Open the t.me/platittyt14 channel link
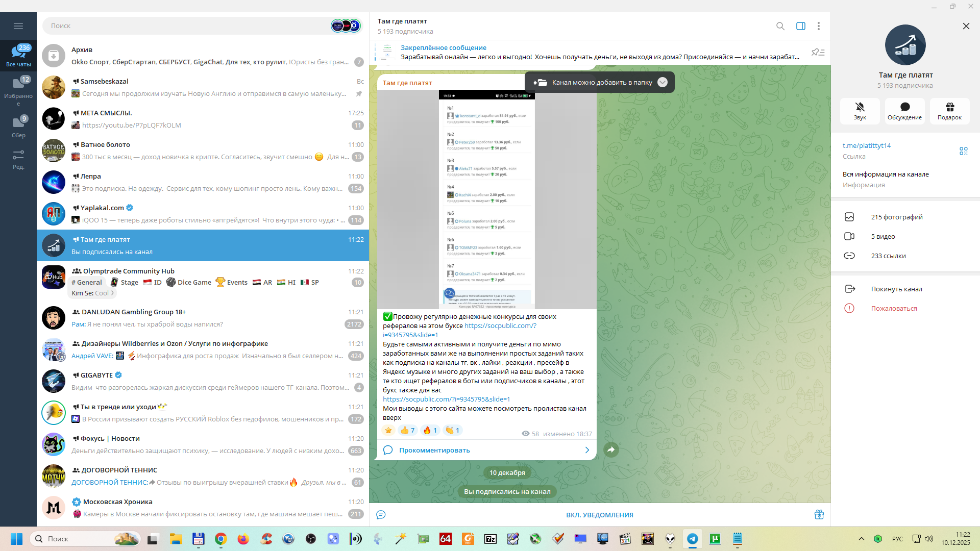This screenshot has width=980, height=551. tap(866, 145)
